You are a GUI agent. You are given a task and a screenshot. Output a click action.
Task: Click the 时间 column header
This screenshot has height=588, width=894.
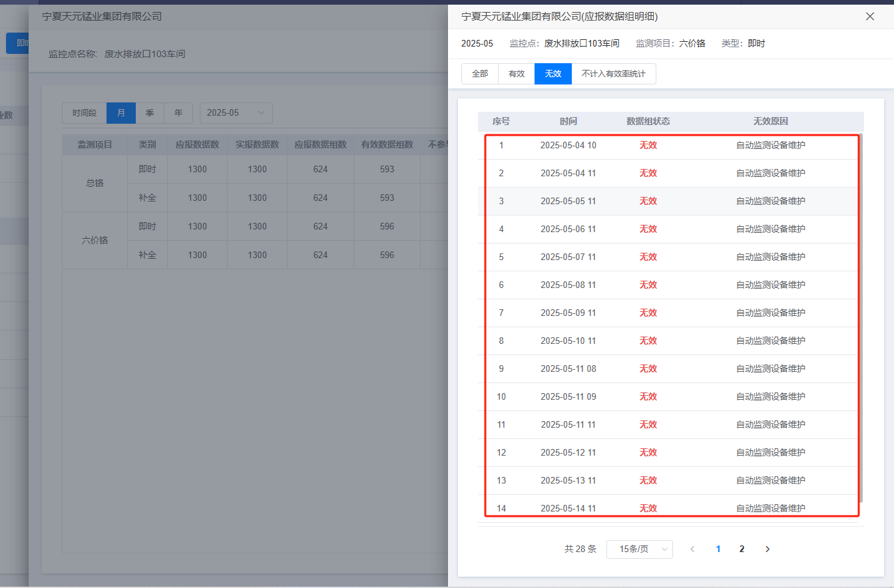(568, 122)
